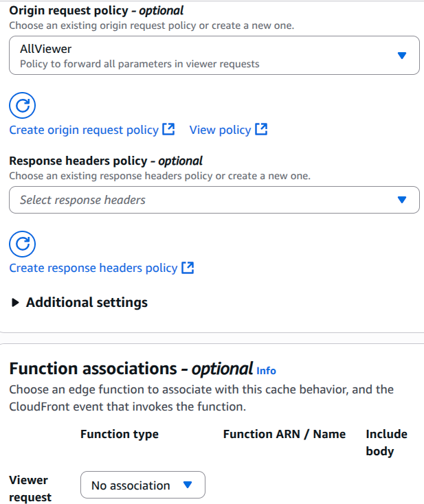Click the arrow in Select response headers field
This screenshot has height=504, width=424.
tap(403, 200)
